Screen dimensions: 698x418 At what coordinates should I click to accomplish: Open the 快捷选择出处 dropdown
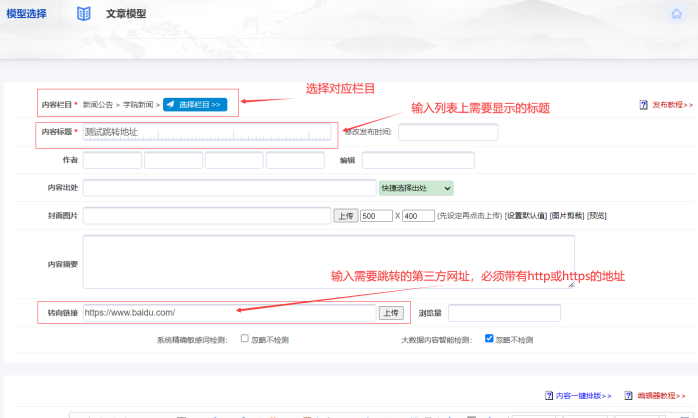416,187
